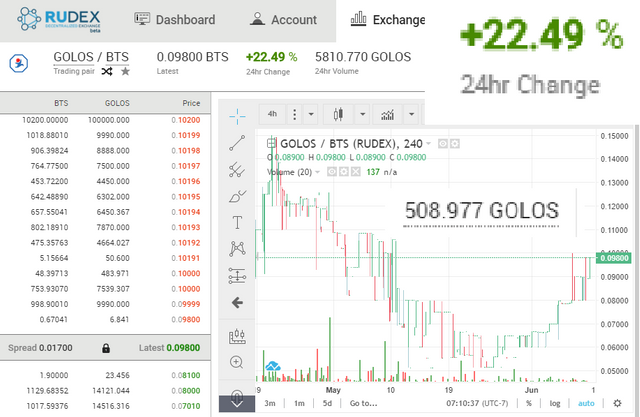Select the XABCD pattern tool
Screen dimensions: 640x417
tap(237, 248)
